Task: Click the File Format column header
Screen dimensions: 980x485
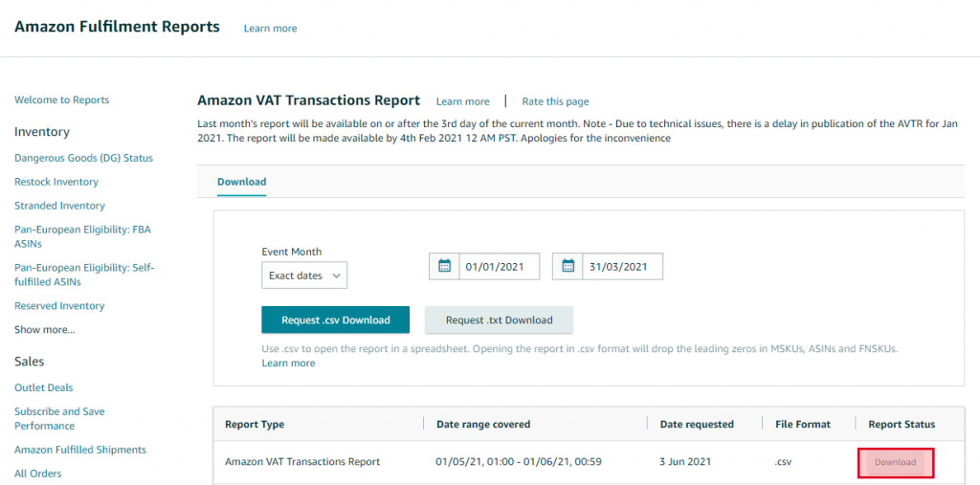Action: point(802,425)
